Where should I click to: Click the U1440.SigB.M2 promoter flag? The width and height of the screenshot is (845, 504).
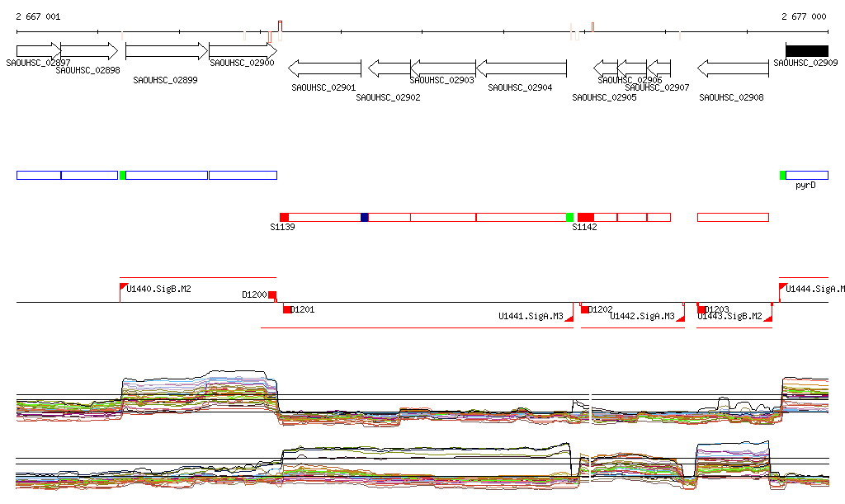pos(124,287)
